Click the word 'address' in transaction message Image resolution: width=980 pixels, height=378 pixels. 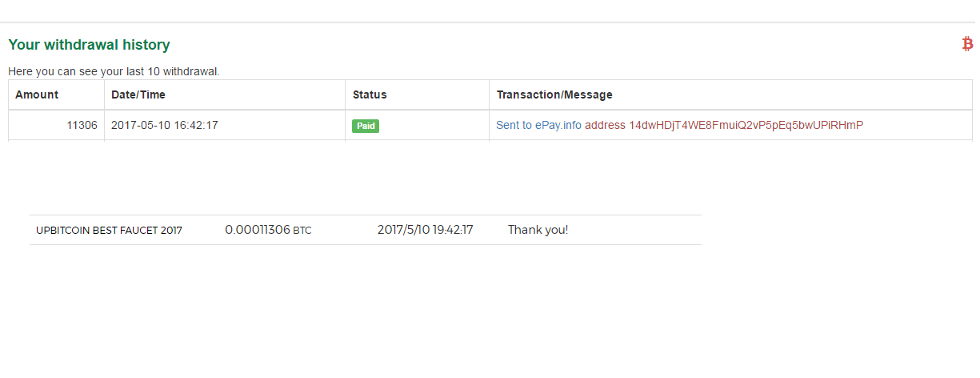[605, 125]
